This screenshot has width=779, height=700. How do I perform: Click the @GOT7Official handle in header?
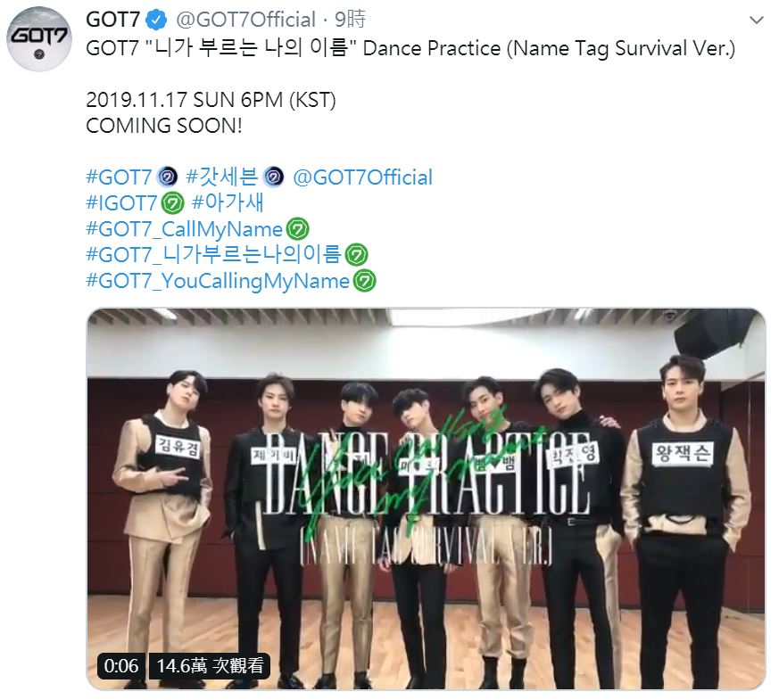(x=241, y=20)
